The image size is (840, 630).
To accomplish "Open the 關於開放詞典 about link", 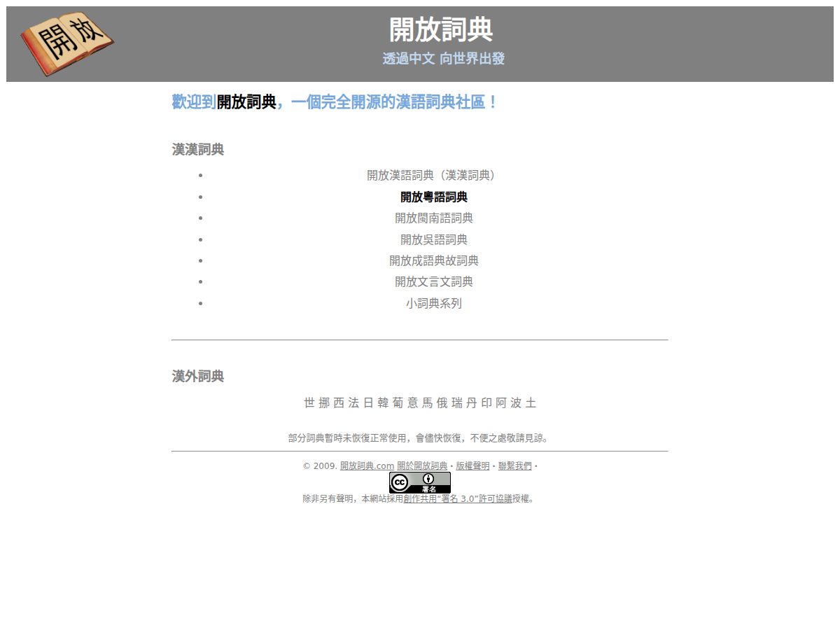I will tap(422, 465).
